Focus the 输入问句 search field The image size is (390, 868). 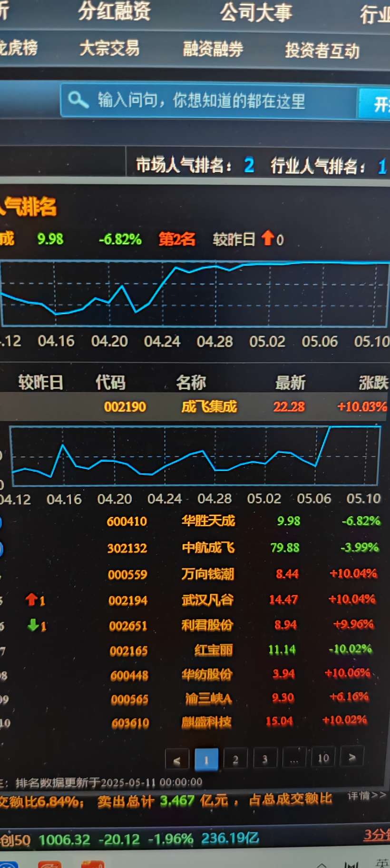pos(209,100)
